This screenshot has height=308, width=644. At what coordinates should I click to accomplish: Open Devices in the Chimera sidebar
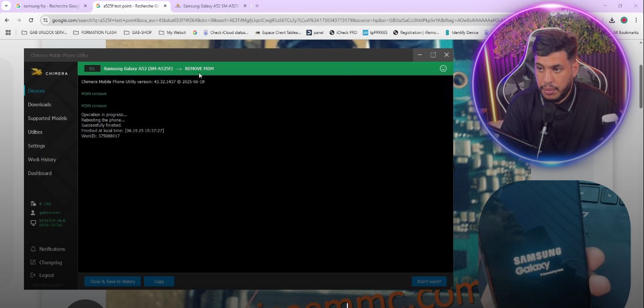click(x=36, y=91)
